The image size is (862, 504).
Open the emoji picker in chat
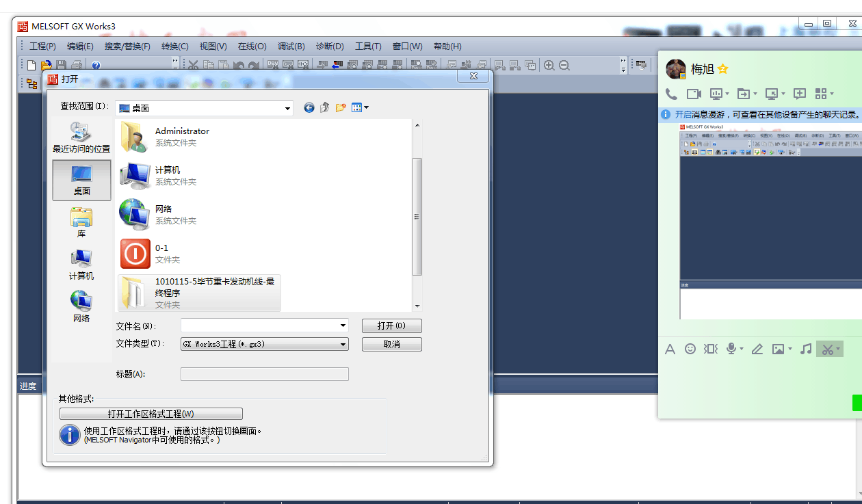(x=690, y=349)
